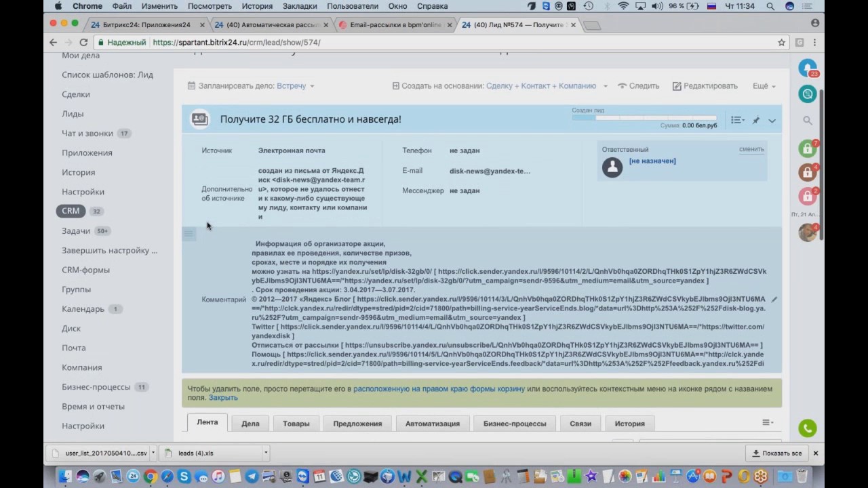The width and height of the screenshot is (868, 488).
Task: Open Finder from the Dock
Action: [x=65, y=476]
